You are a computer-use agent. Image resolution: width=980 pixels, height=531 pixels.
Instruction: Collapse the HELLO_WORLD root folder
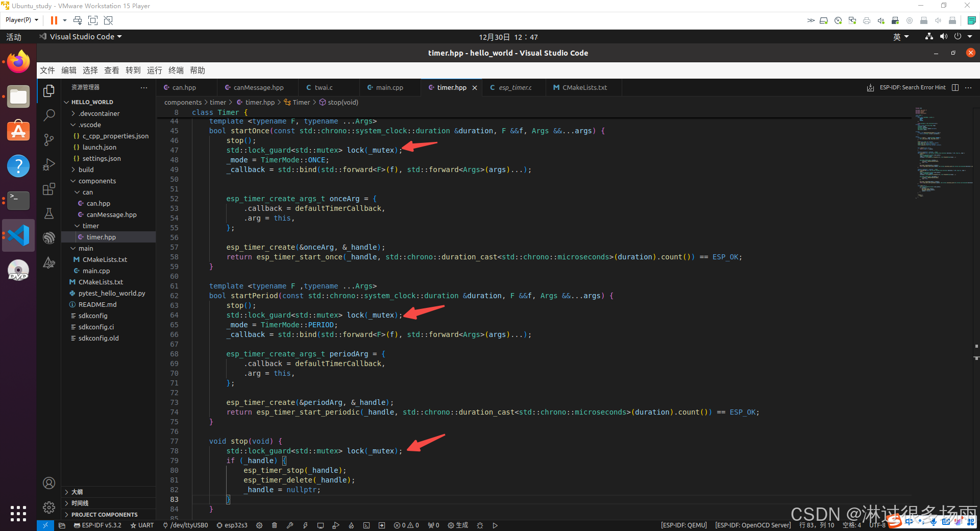pos(108,102)
